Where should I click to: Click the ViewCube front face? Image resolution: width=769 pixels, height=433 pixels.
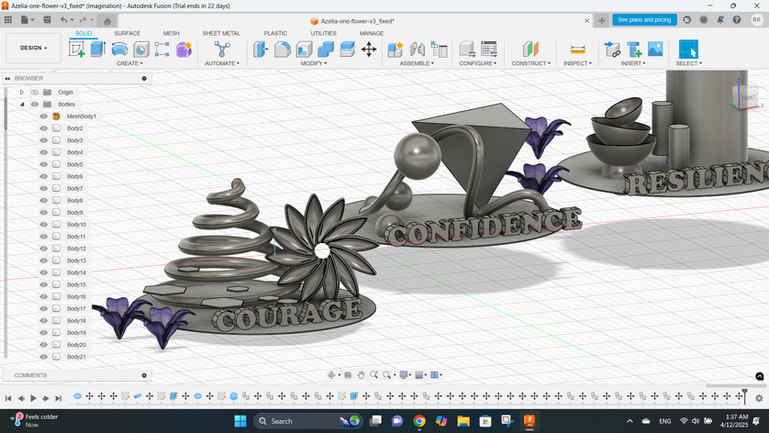(746, 97)
